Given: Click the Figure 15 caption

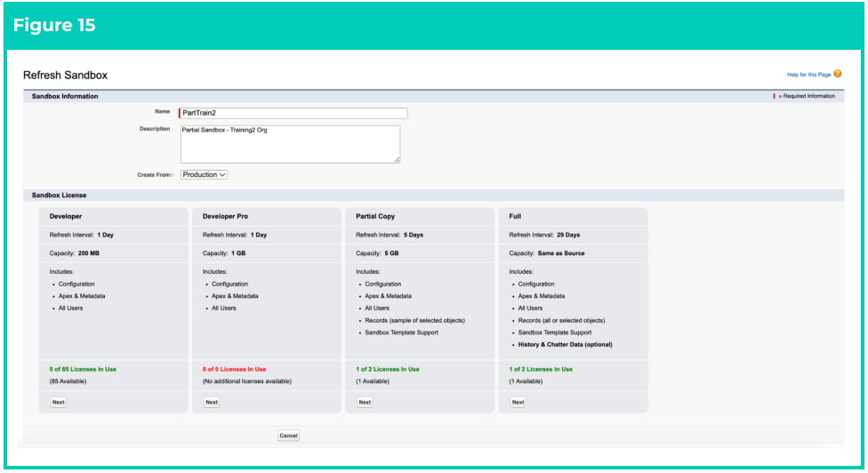Looking at the screenshot, I should (x=54, y=25).
